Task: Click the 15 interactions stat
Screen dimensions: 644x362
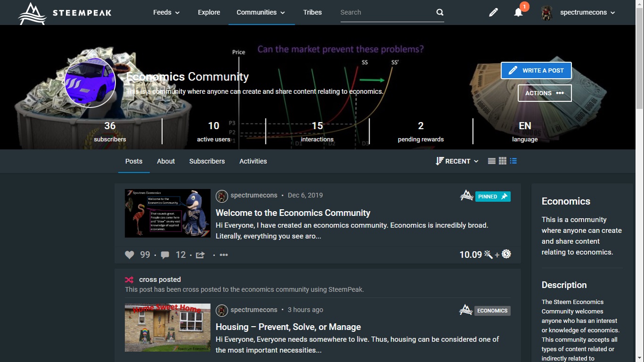Action: pos(317,132)
